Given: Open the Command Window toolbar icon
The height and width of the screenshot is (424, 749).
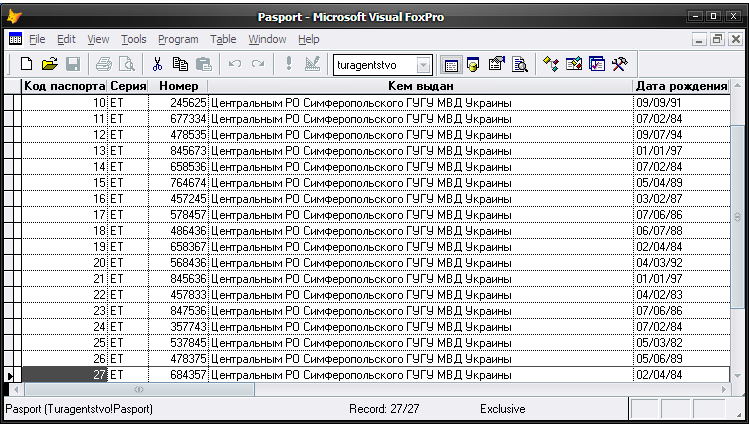Looking at the screenshot, I should (450, 64).
